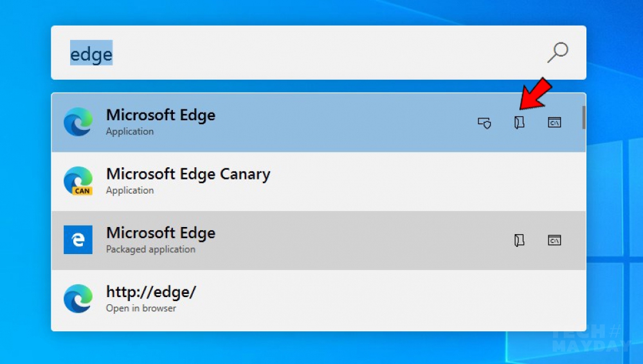Open the http://edge/ result
The width and height of the screenshot is (643, 364).
[x=319, y=300]
